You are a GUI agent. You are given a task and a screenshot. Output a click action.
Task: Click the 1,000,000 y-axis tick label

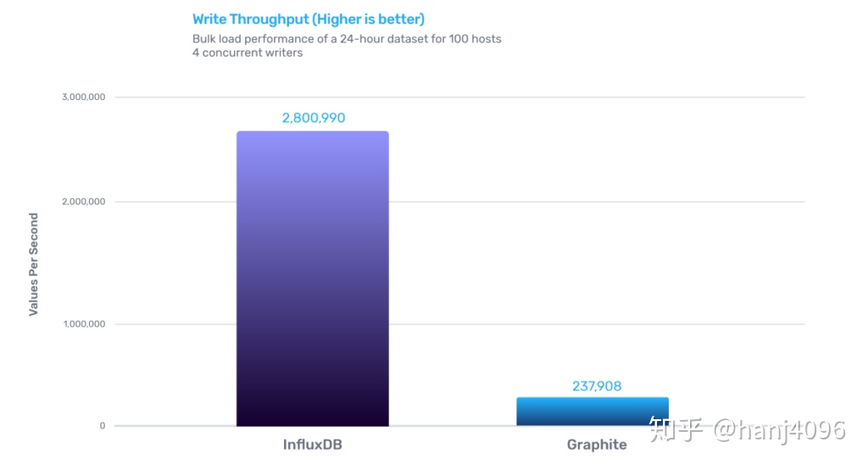coord(84,324)
